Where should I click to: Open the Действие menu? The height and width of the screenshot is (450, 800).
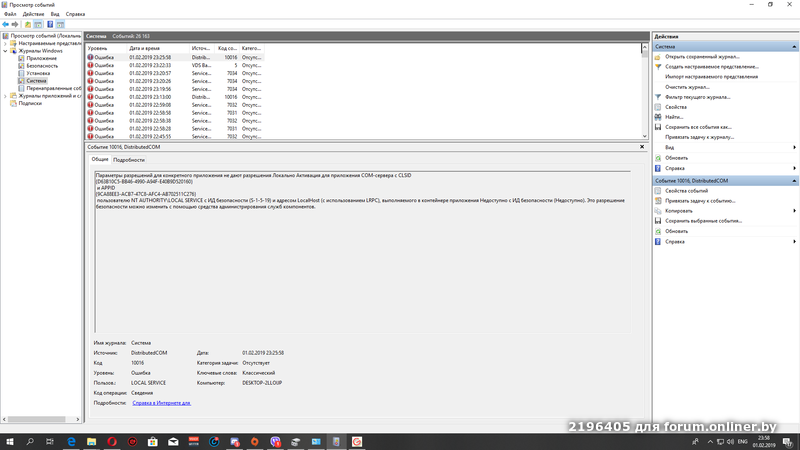click(33, 14)
